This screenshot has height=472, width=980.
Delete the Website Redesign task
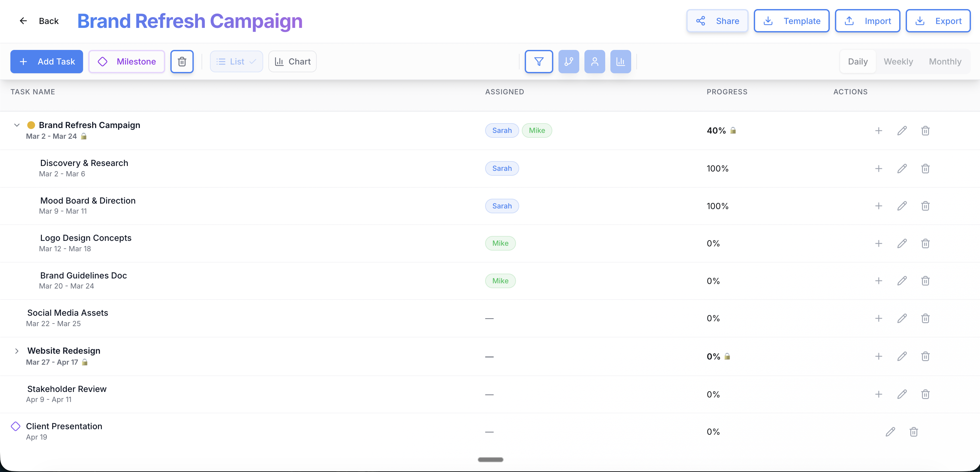pyautogui.click(x=925, y=357)
